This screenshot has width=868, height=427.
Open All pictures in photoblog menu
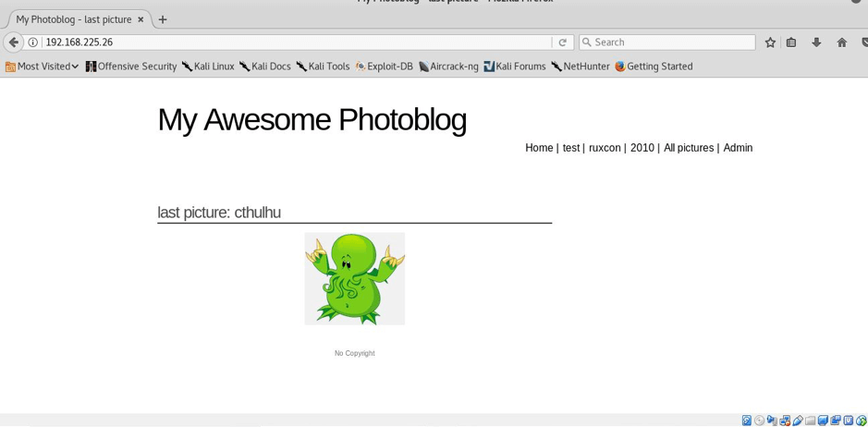[689, 148]
